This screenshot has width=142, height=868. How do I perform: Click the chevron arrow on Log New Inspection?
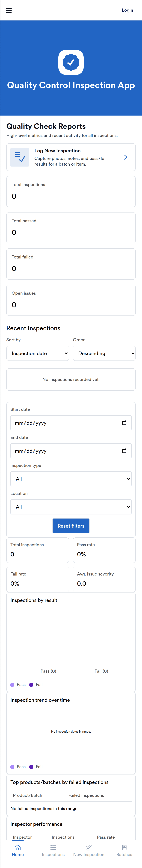(125, 157)
